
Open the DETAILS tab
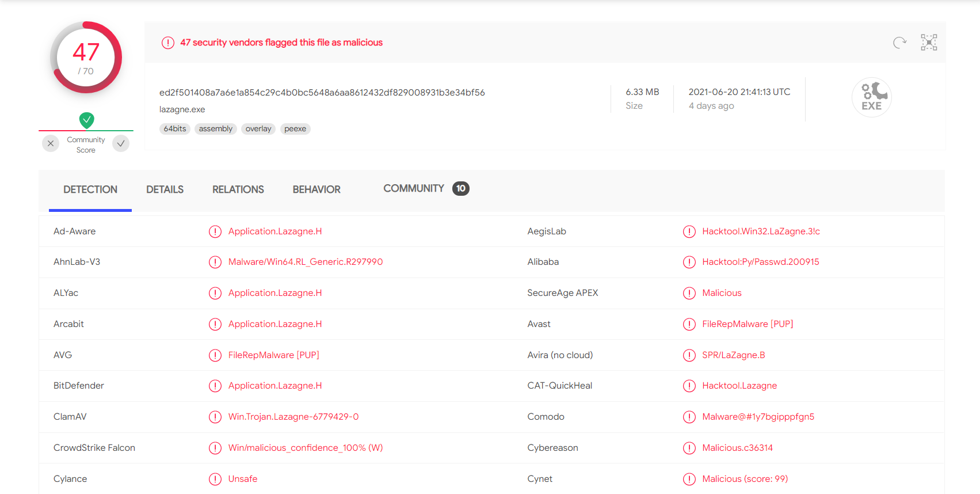165,189
